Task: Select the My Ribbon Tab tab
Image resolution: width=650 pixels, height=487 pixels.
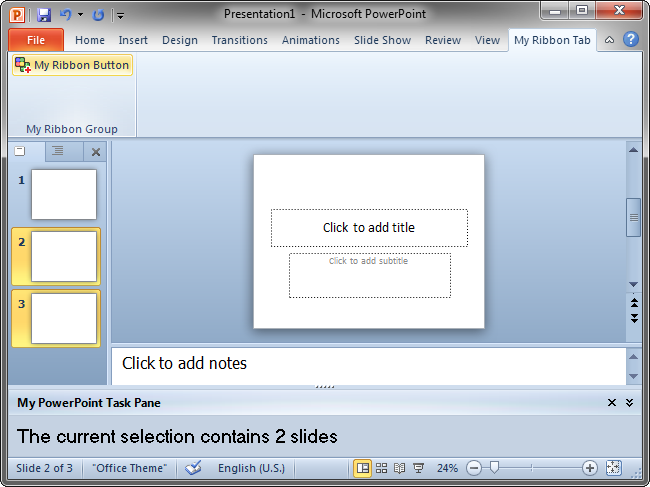Action: click(552, 40)
